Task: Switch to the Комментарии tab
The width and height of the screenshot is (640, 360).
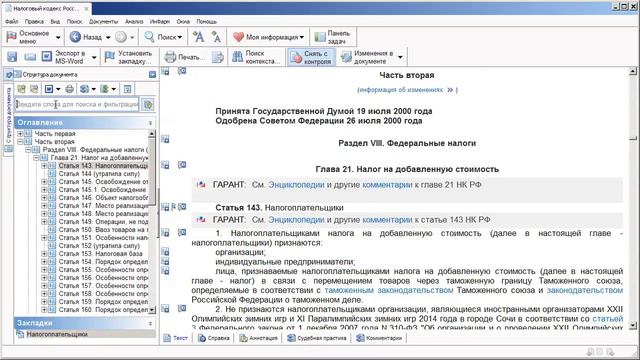Action: (379, 338)
